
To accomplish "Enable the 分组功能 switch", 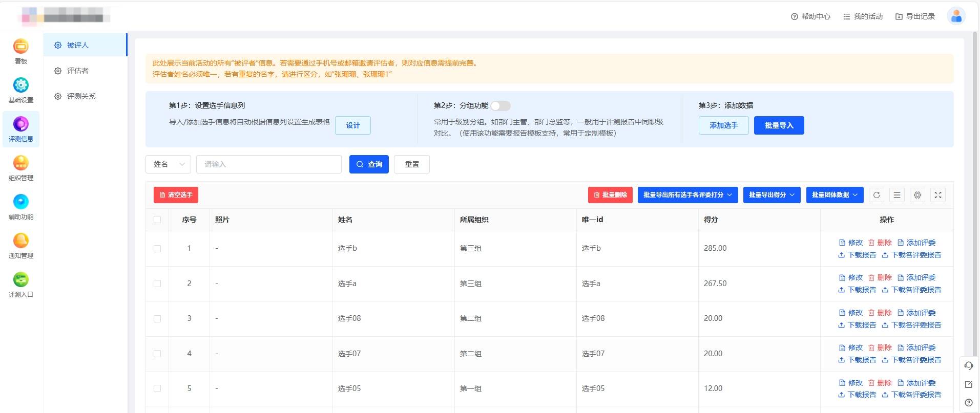I will click(x=501, y=106).
